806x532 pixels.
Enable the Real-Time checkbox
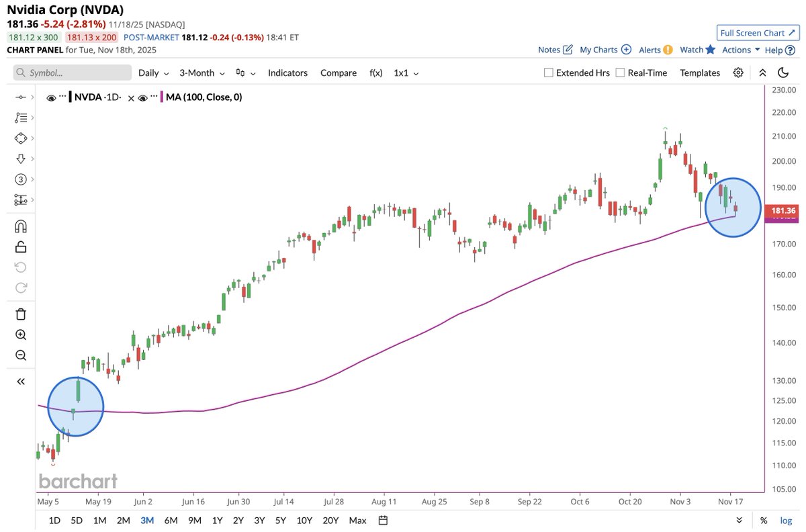coord(620,73)
